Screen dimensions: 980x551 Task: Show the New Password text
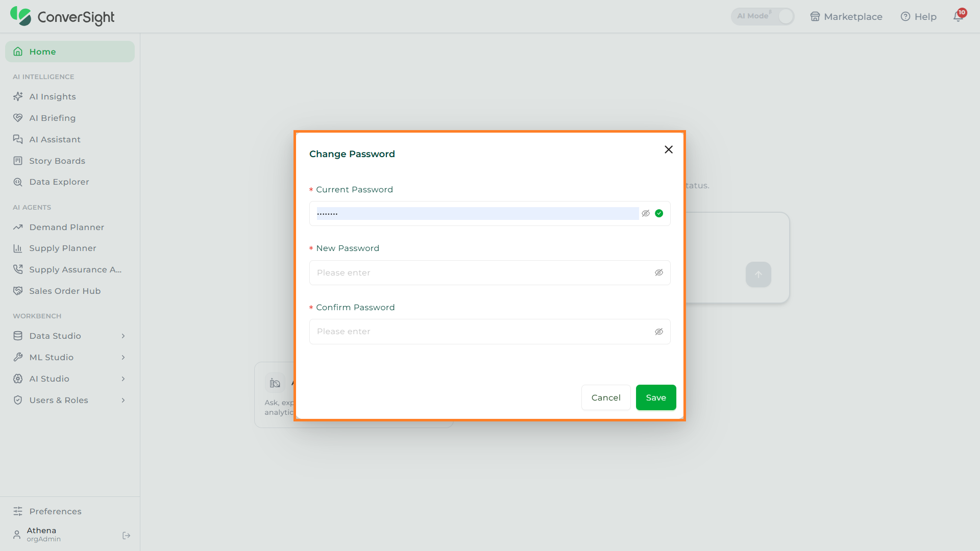[x=659, y=272]
